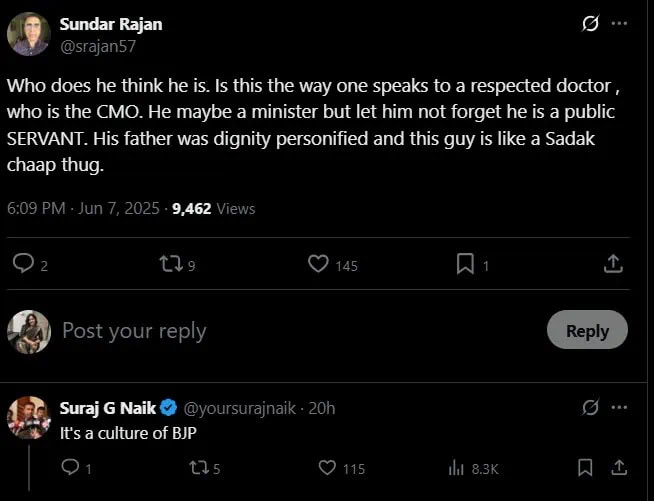
Task: Click the reply icon on Sundar Rajan's post
Action: coord(23,264)
